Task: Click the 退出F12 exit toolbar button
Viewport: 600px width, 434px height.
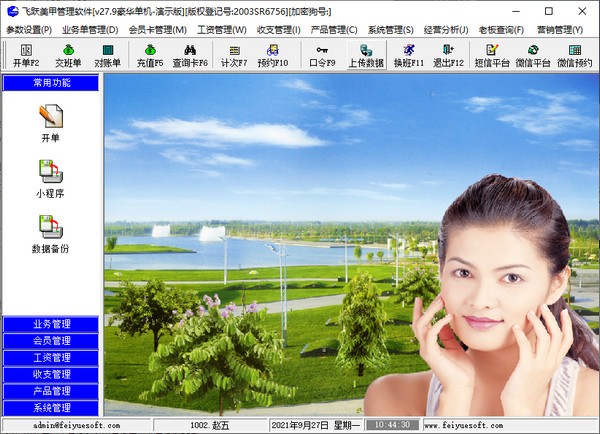Action: pyautogui.click(x=449, y=55)
